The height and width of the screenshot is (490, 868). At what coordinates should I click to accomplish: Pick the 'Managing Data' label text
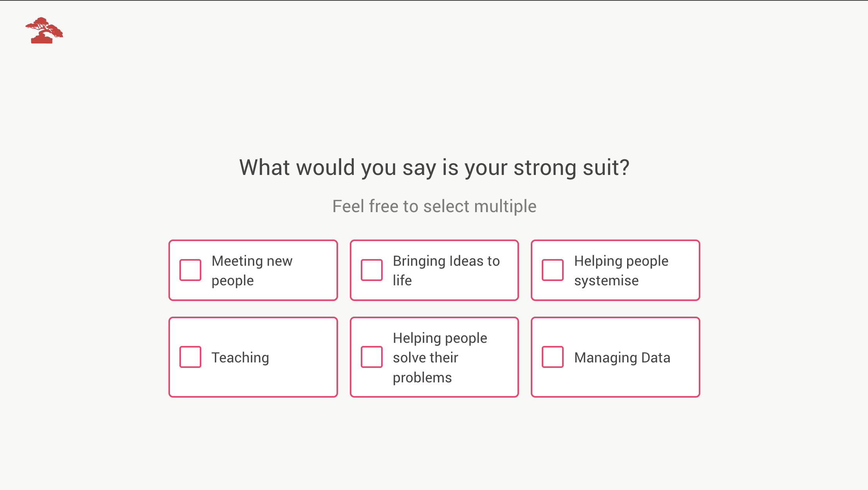point(622,357)
